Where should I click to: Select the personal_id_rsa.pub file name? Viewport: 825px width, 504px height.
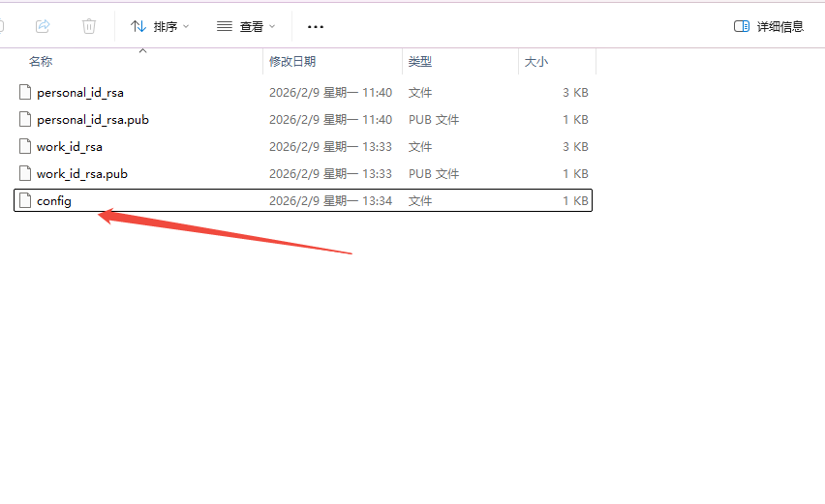93,120
